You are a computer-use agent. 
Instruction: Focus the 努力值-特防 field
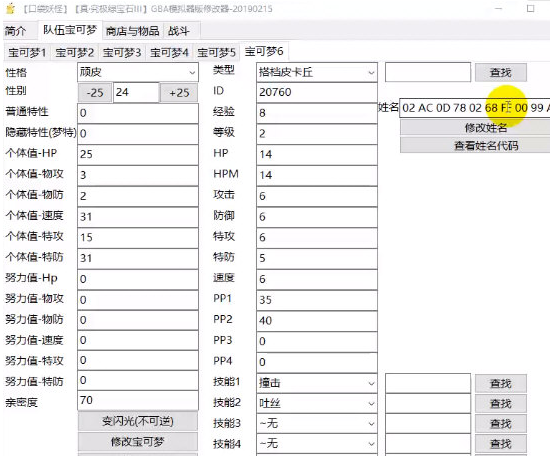tap(138, 380)
